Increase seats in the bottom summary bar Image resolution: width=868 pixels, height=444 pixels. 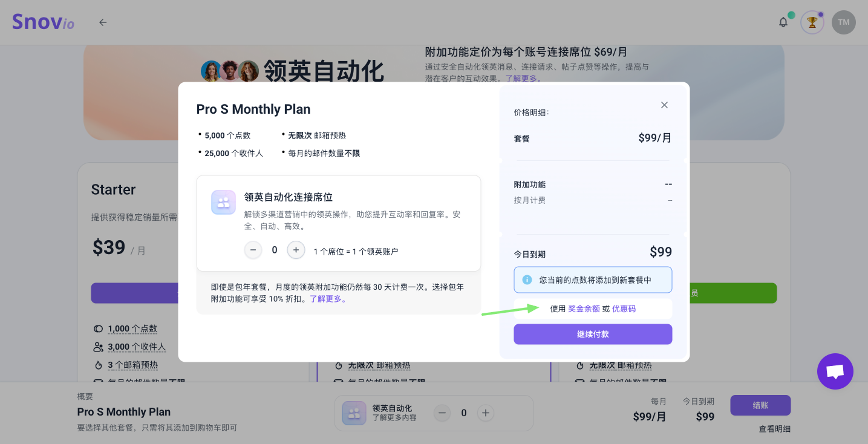pos(485,413)
